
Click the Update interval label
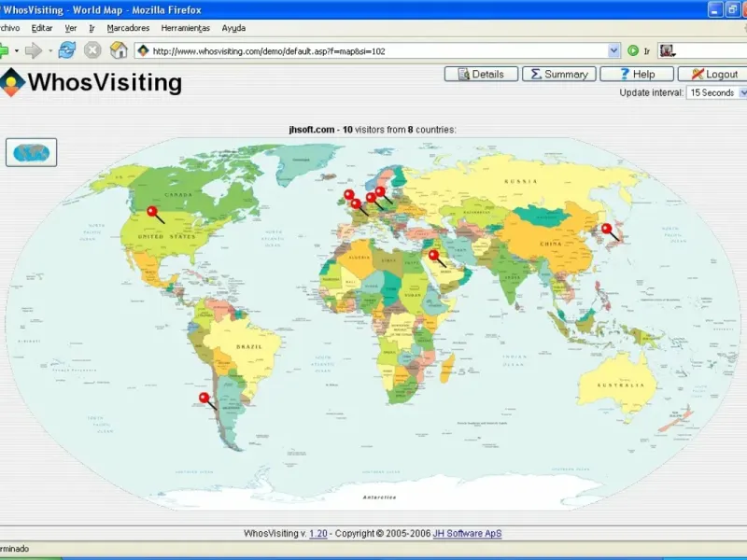click(651, 92)
